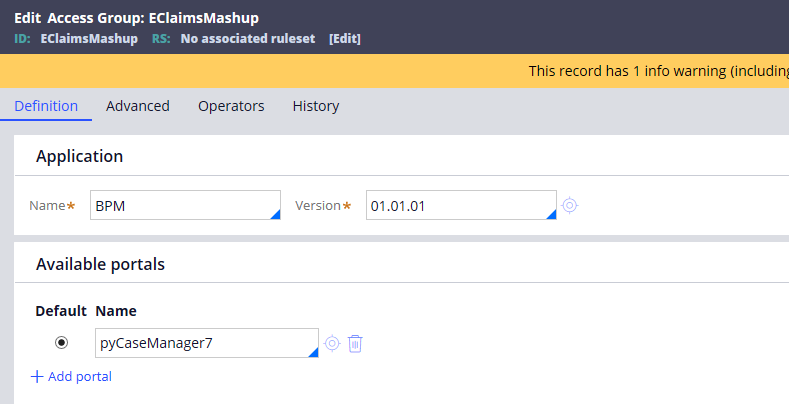The image size is (789, 404).
Task: Click into the 01.01.01 Version field
Action: pyautogui.click(x=461, y=205)
